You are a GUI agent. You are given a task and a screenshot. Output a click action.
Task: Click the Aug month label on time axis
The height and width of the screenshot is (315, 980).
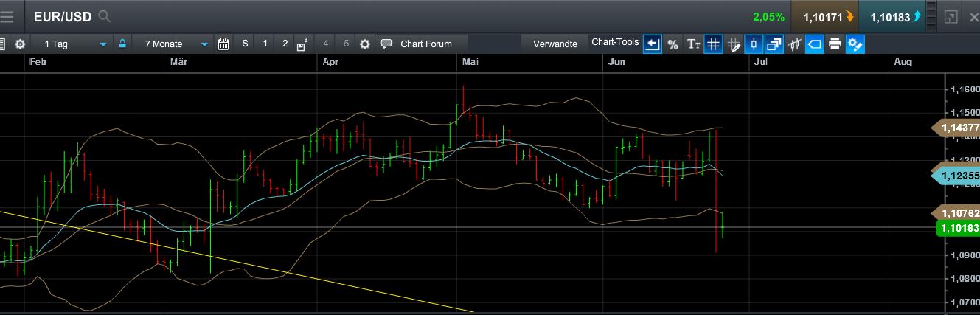(903, 63)
